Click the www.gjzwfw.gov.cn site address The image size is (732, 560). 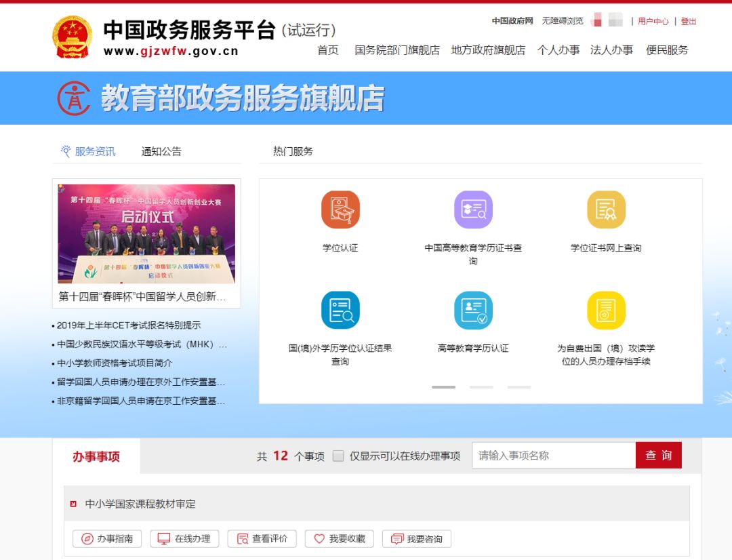(171, 51)
